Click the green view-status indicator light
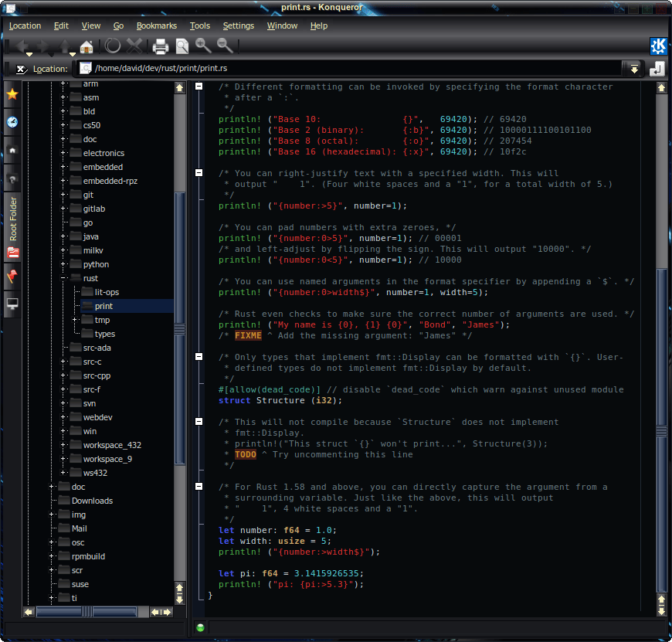This screenshot has height=642, width=672. 200,628
